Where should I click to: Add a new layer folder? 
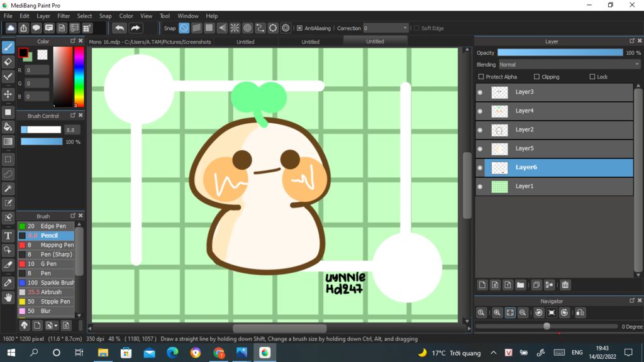(x=520, y=285)
